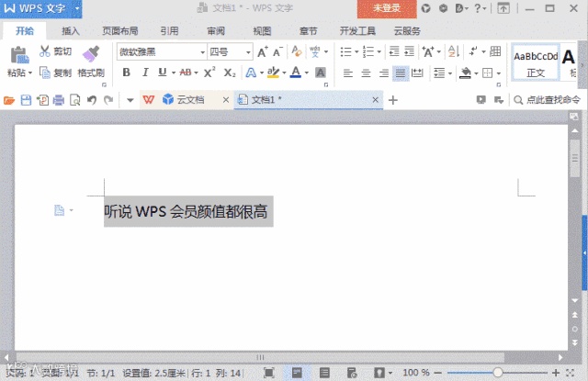Toggle Page layout view in status bar
The width and height of the screenshot is (588, 381).
pyautogui.click(x=297, y=373)
